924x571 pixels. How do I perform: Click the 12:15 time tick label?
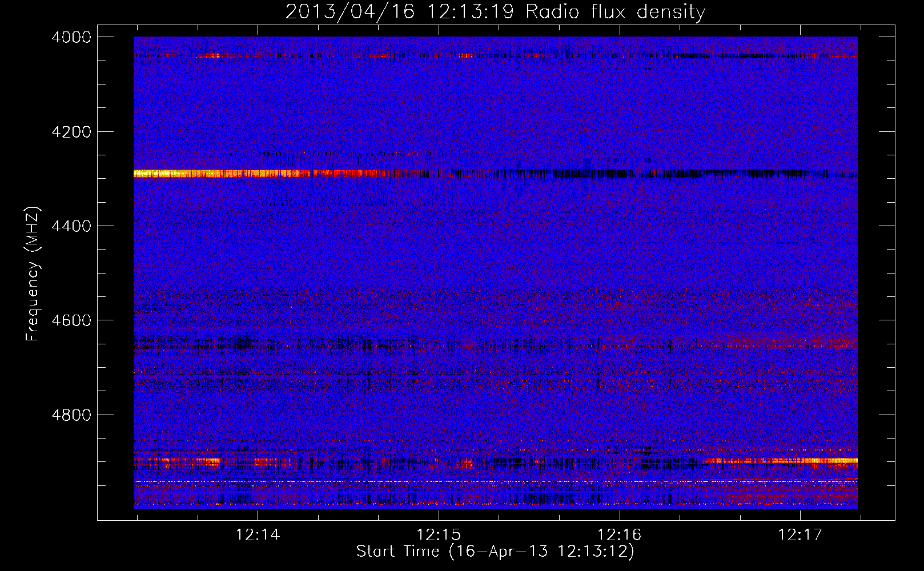click(439, 534)
